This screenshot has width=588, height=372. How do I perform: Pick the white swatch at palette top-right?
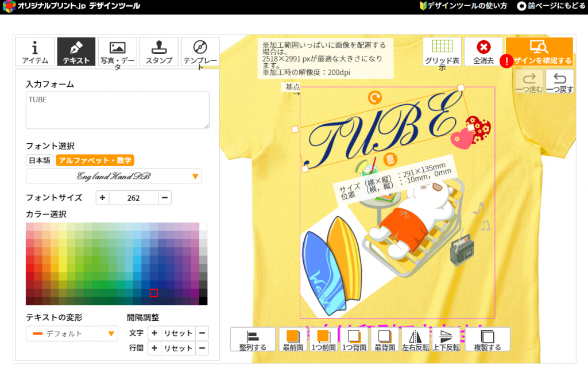[203, 227]
